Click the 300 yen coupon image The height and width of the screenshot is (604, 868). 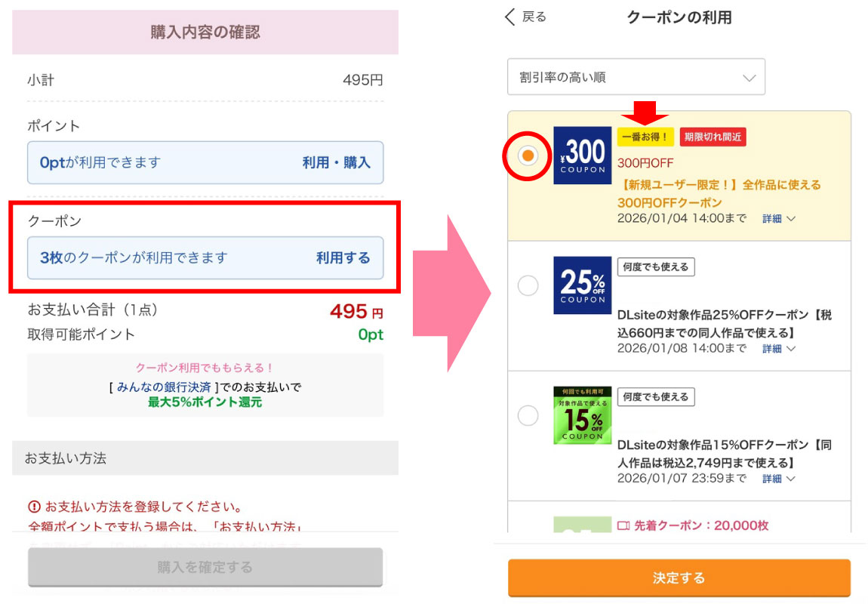pos(582,156)
